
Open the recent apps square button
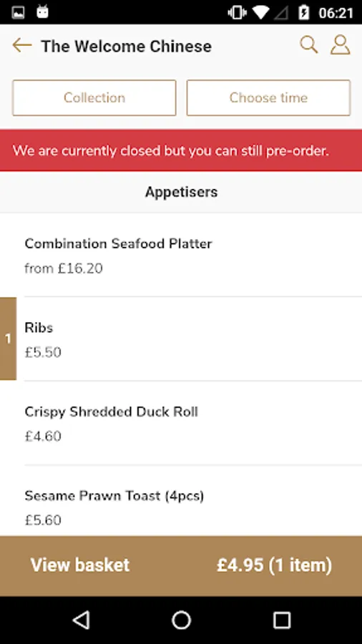[x=282, y=620]
